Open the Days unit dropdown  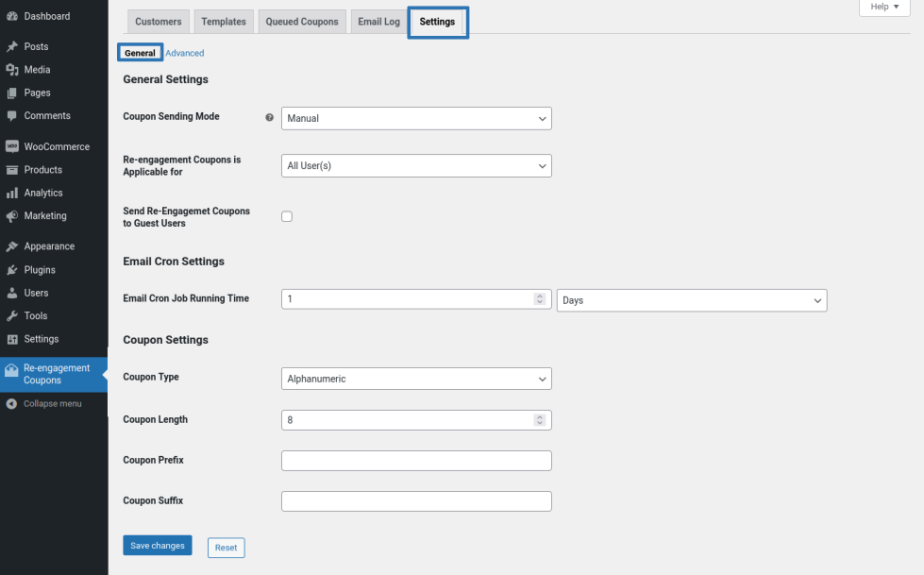click(691, 300)
